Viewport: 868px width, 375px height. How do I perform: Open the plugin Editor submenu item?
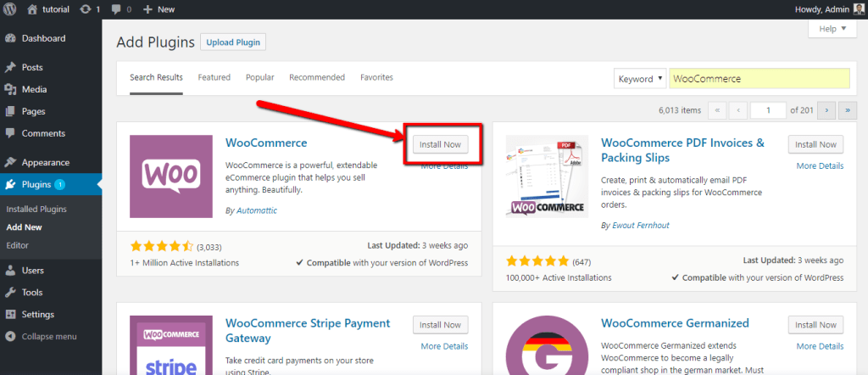(x=17, y=245)
